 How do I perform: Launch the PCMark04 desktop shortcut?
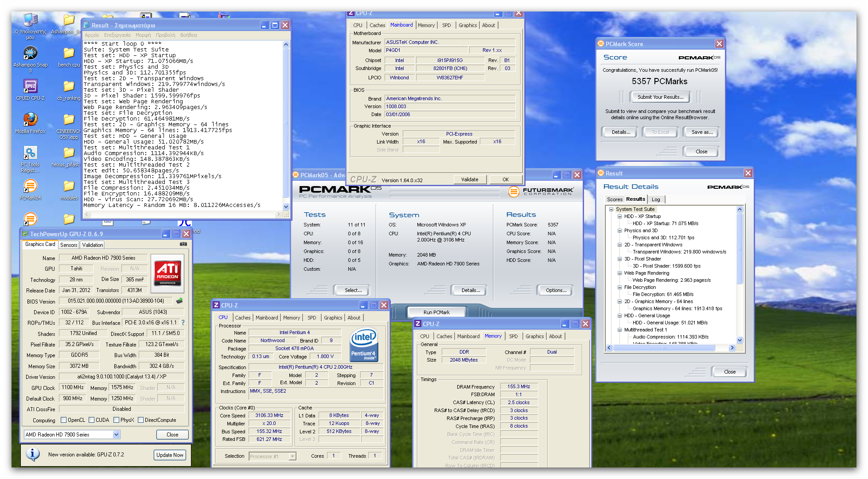tap(30, 189)
